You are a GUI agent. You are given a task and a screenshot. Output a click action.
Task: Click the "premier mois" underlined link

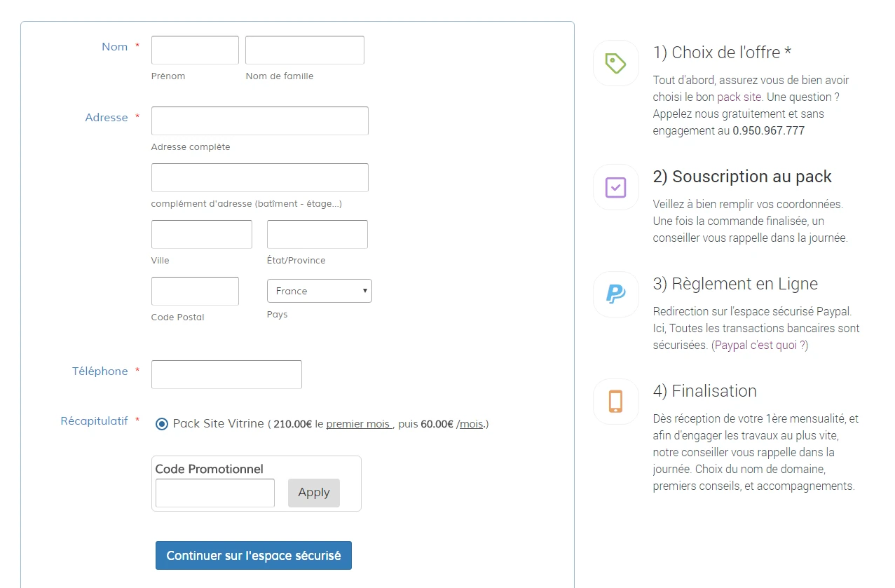(x=359, y=423)
